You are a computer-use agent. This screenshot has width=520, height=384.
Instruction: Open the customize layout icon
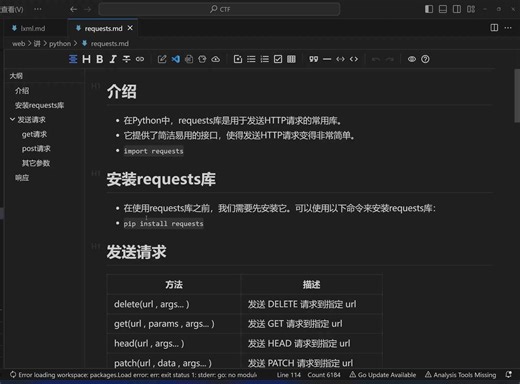pyautogui.click(x=471, y=9)
